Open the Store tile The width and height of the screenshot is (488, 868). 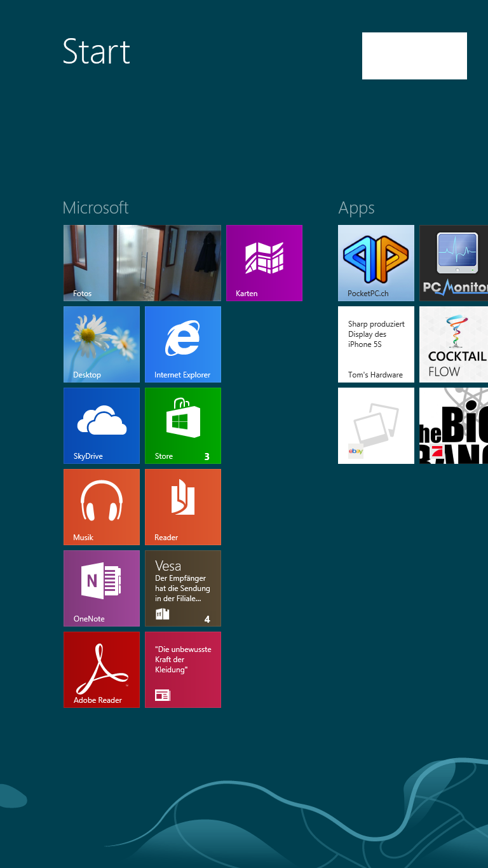(183, 426)
